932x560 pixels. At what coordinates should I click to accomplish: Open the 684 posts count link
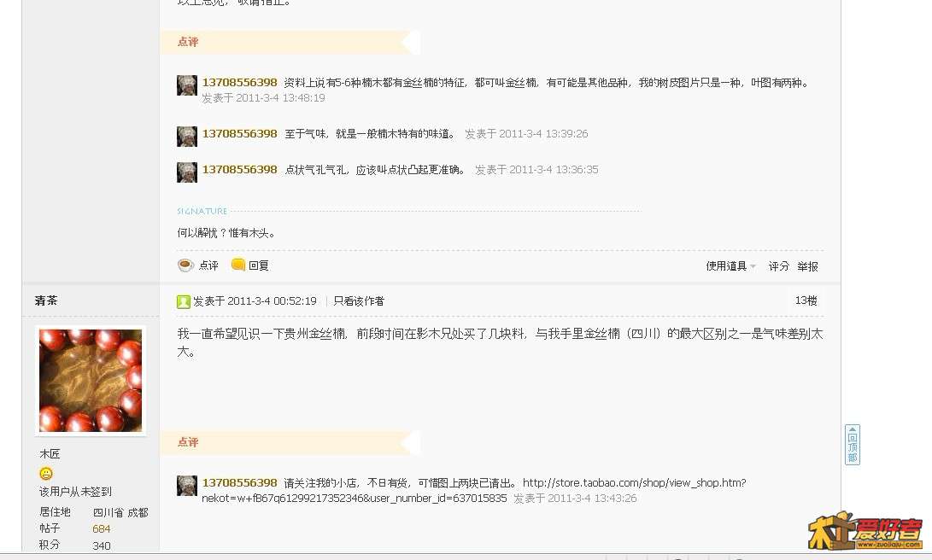click(x=101, y=528)
